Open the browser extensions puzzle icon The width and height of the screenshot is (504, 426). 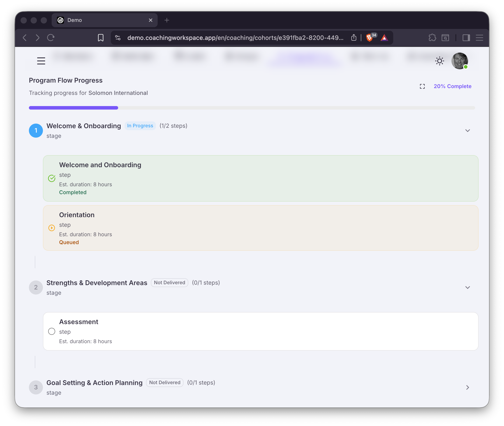432,38
